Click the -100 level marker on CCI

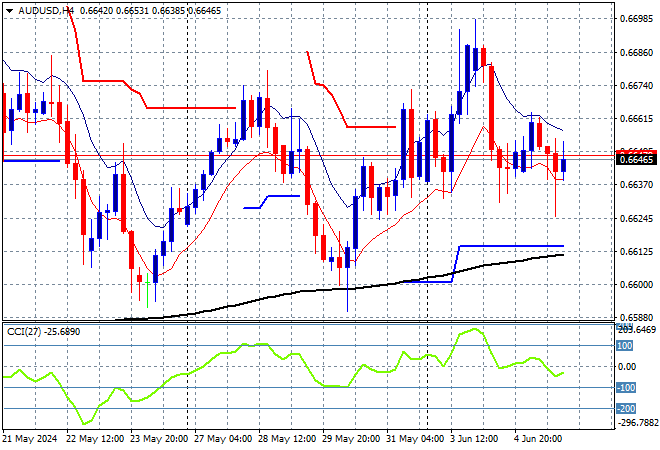626,388
